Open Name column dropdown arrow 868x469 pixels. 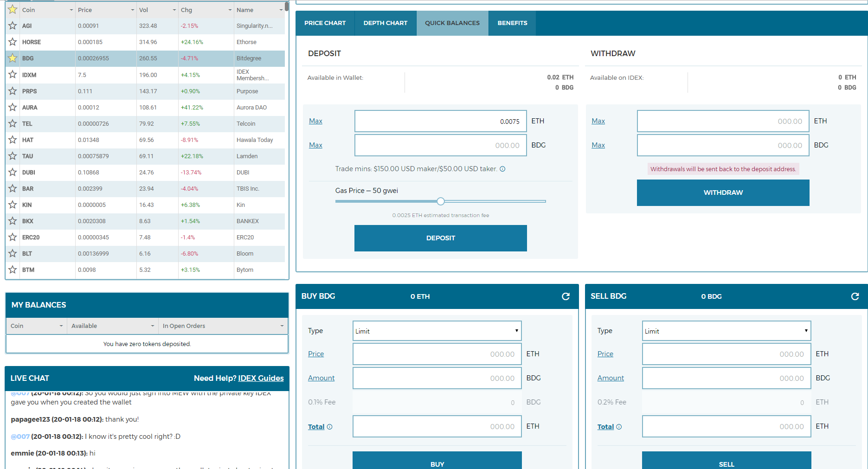click(281, 10)
